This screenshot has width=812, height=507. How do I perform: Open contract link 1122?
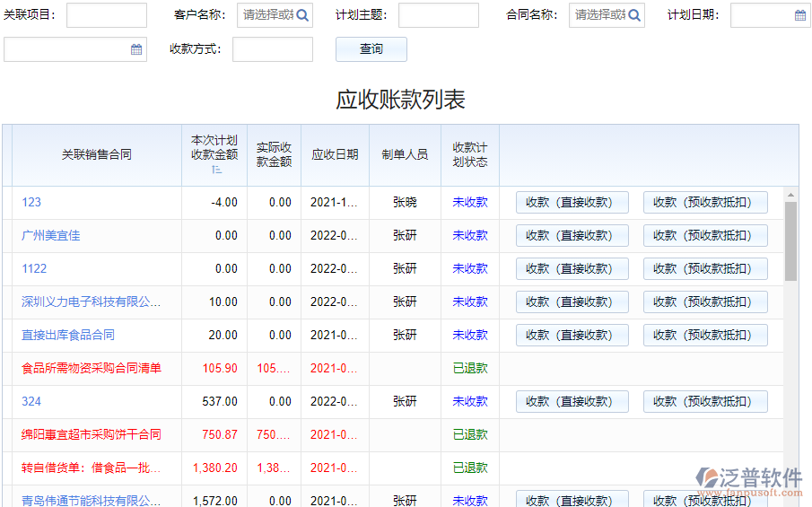pyautogui.click(x=34, y=269)
